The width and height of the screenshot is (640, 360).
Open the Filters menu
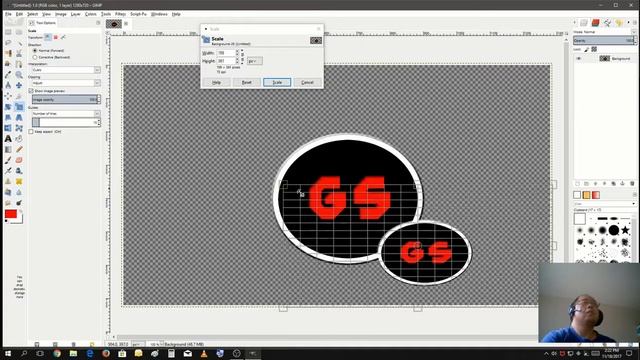coord(120,14)
